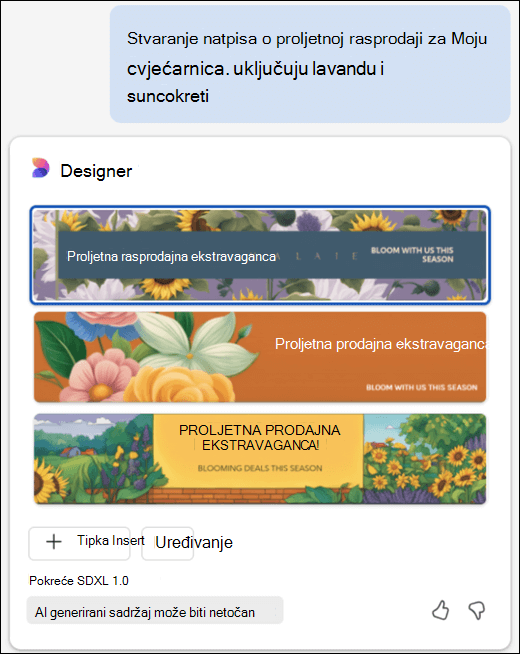The height and width of the screenshot is (654, 520).
Task: Click the Pokreće SDXL 1.0 label
Action: pyautogui.click(x=79, y=581)
